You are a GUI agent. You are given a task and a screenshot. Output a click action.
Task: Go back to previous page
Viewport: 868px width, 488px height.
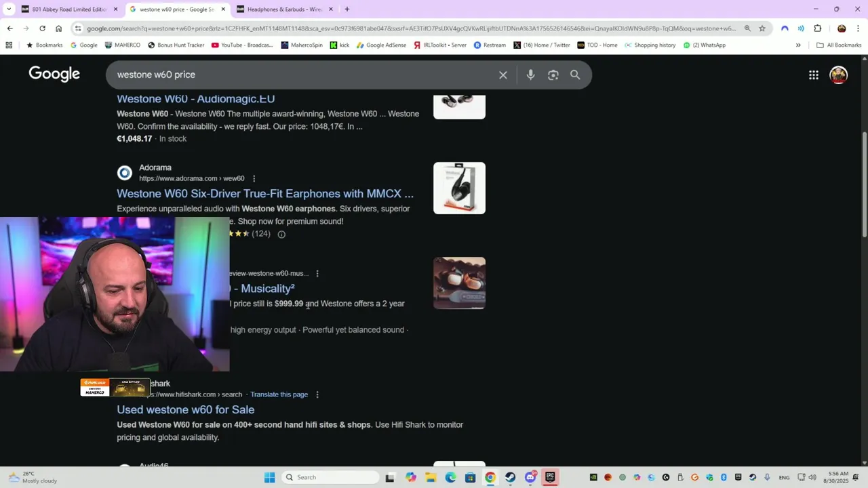[x=9, y=28]
